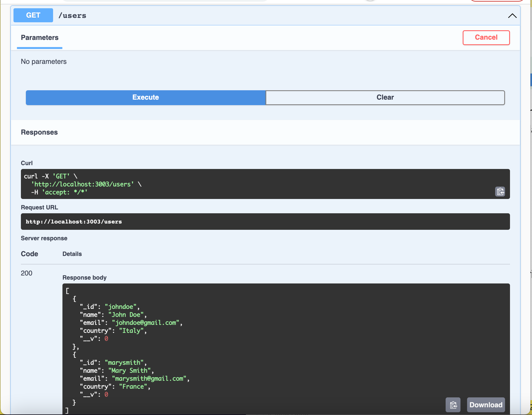Click the "marysmith@gmail.com" email value
Image resolution: width=532 pixels, height=415 pixels.
coord(149,378)
